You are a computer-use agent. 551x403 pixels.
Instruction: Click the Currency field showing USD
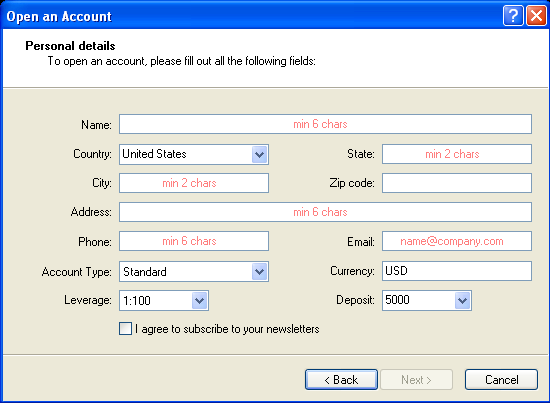coord(457,271)
